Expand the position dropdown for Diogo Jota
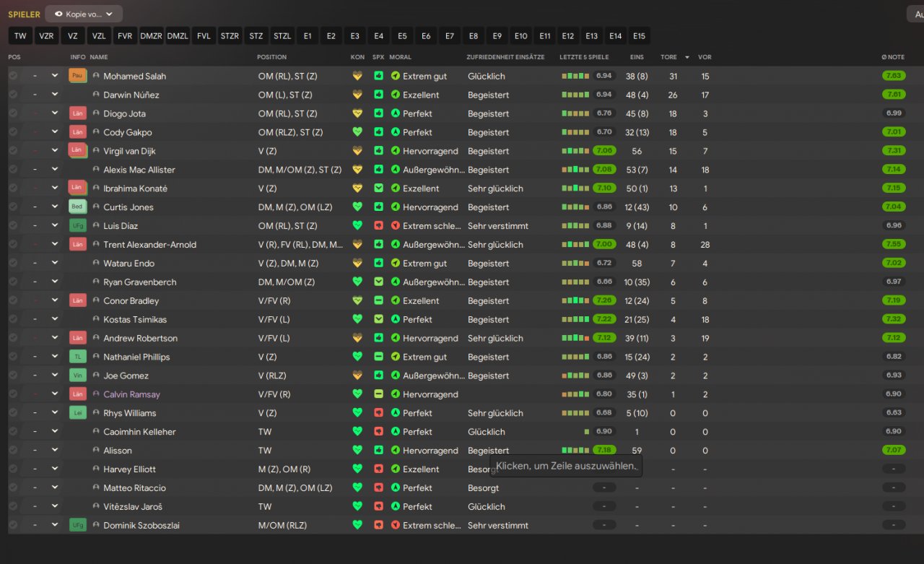This screenshot has width=924, height=564. pos(54,113)
